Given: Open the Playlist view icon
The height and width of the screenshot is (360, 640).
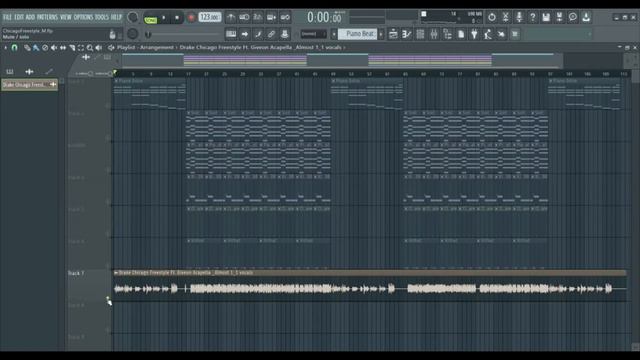Looking at the screenshot, I should click(x=393, y=34).
